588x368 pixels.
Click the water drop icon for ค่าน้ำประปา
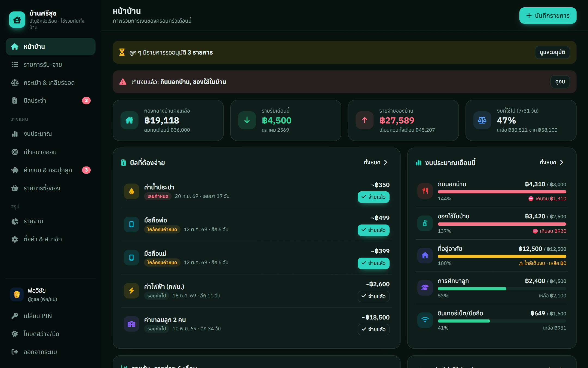point(131,191)
